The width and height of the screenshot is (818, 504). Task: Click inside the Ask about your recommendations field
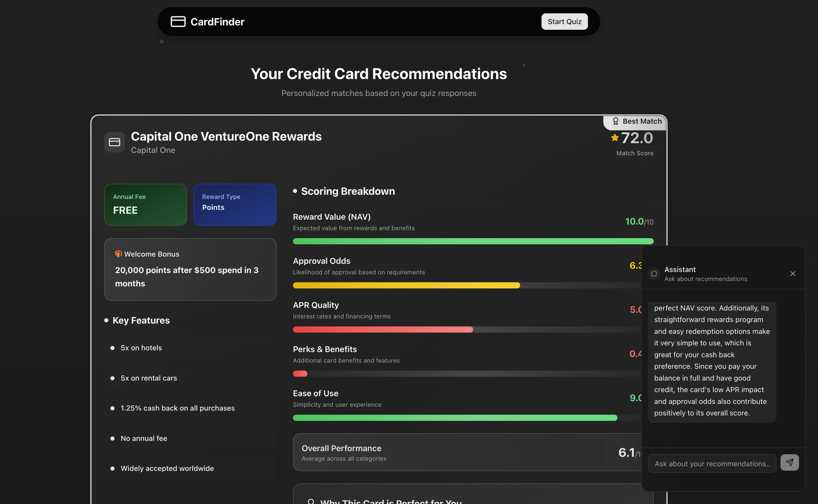click(712, 463)
